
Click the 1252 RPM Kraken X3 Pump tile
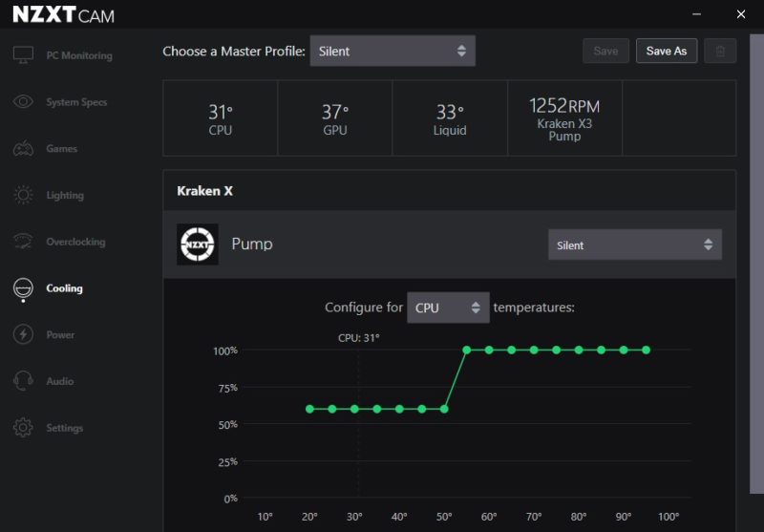click(564, 118)
